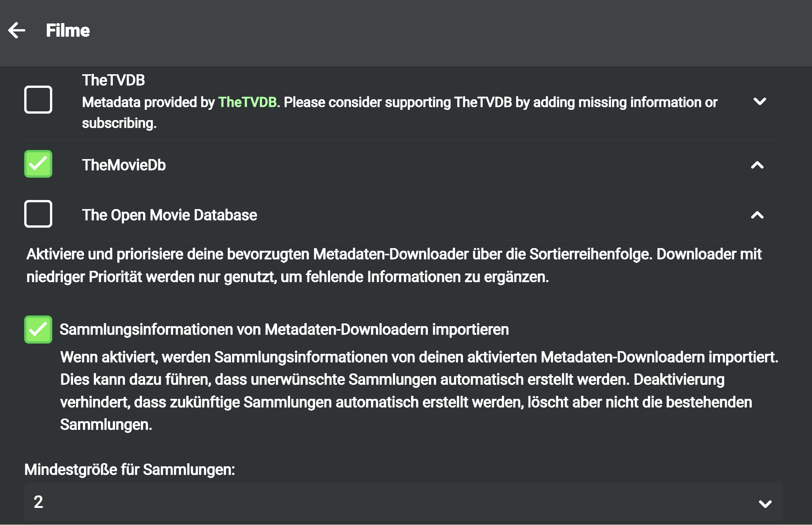812x525 pixels.
Task: Move TheMovieDb up with chevron arrow
Action: click(x=757, y=165)
